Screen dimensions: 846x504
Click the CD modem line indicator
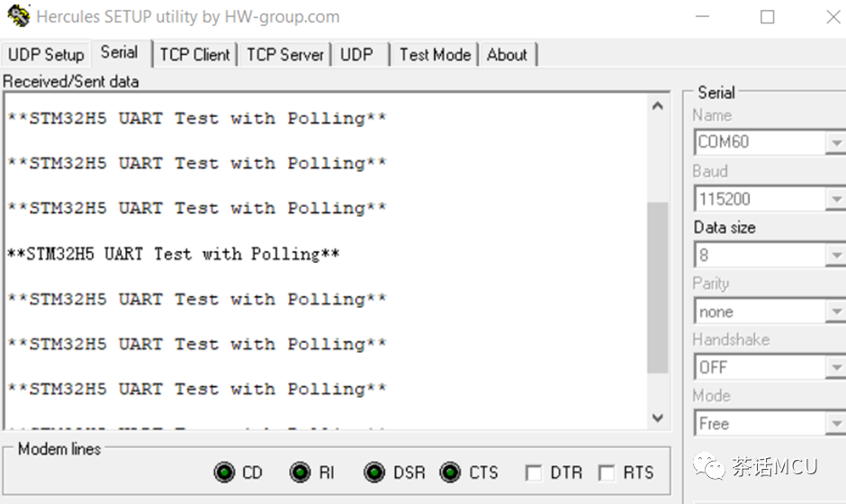click(x=224, y=472)
